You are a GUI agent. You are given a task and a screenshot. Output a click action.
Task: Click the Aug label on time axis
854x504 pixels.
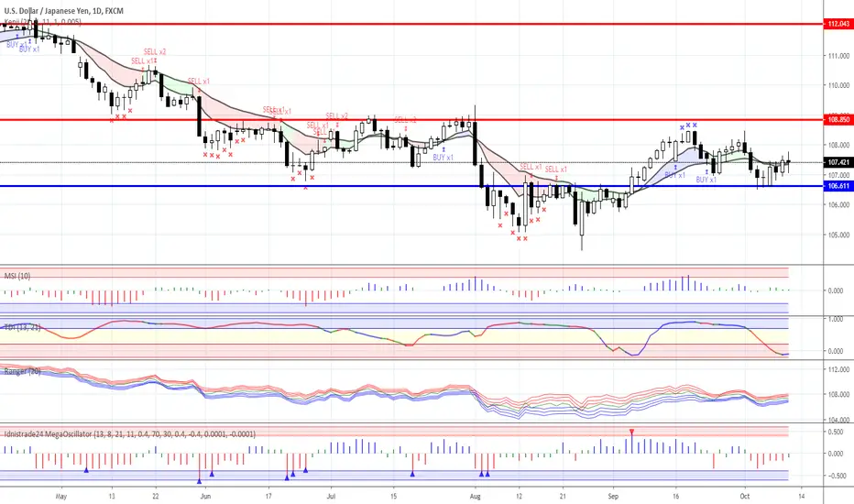475,497
